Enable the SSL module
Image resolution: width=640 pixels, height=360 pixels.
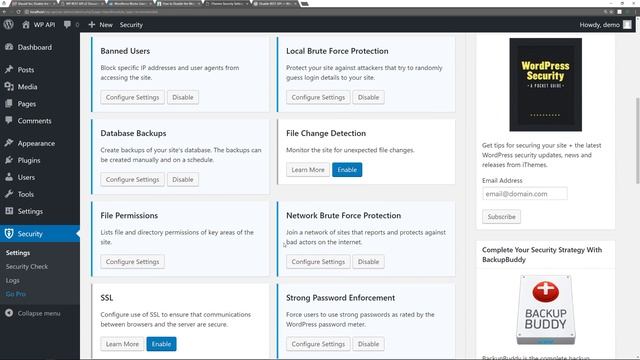[x=161, y=344]
